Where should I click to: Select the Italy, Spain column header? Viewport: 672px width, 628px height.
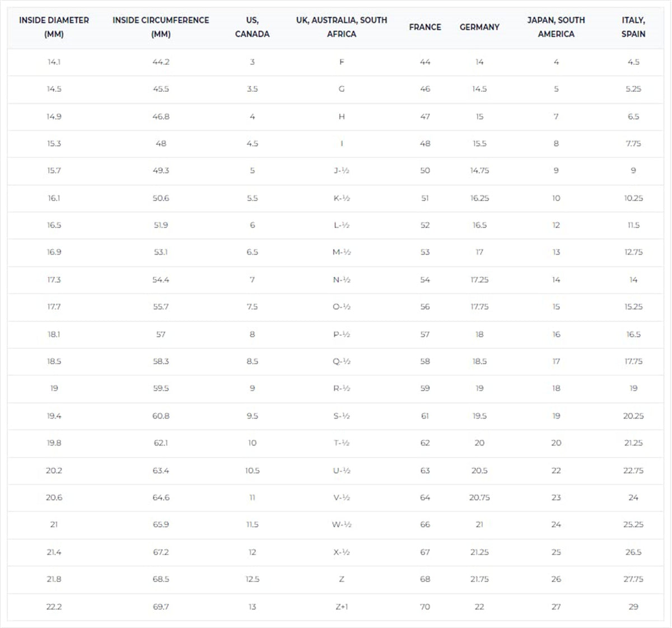(x=633, y=27)
